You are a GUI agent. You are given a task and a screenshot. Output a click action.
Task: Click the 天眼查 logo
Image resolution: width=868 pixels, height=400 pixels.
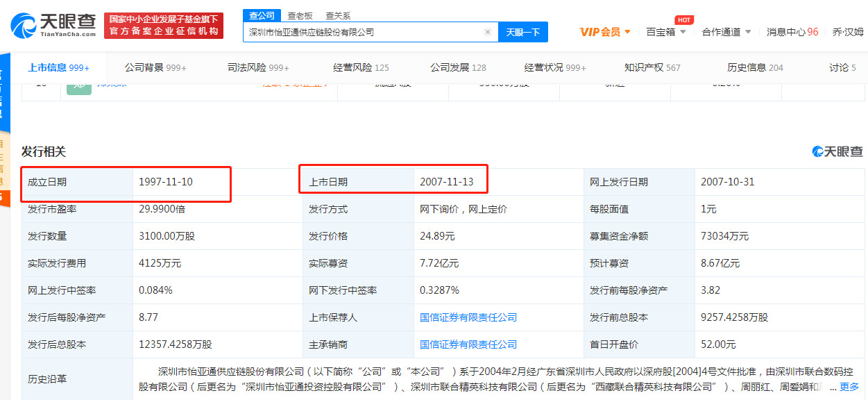point(53,26)
